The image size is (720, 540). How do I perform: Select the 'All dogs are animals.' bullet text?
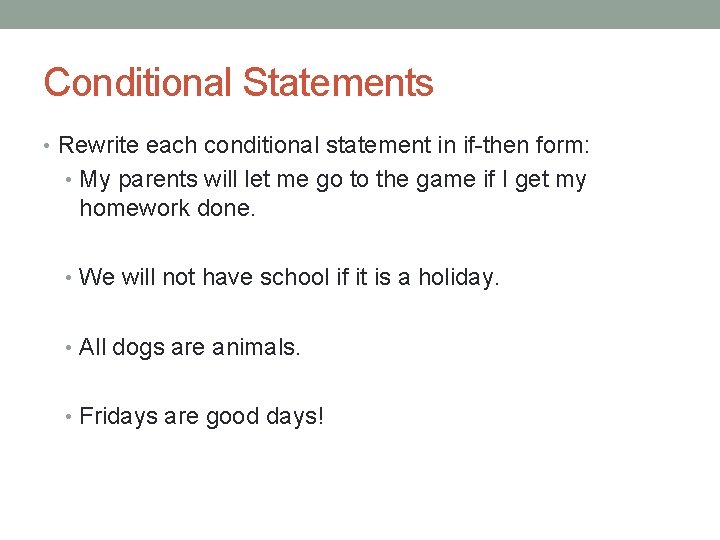190,347
